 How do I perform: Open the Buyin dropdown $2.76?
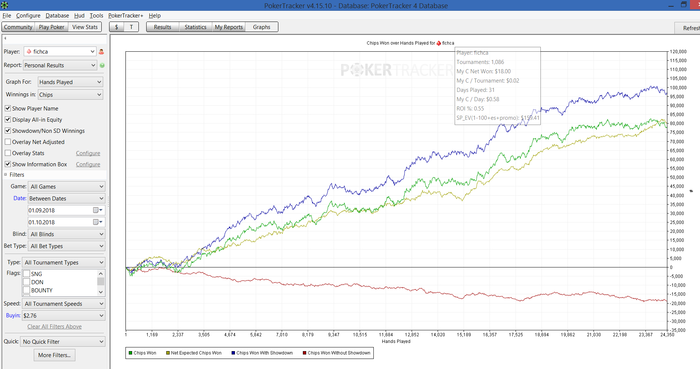pyautogui.click(x=64, y=315)
